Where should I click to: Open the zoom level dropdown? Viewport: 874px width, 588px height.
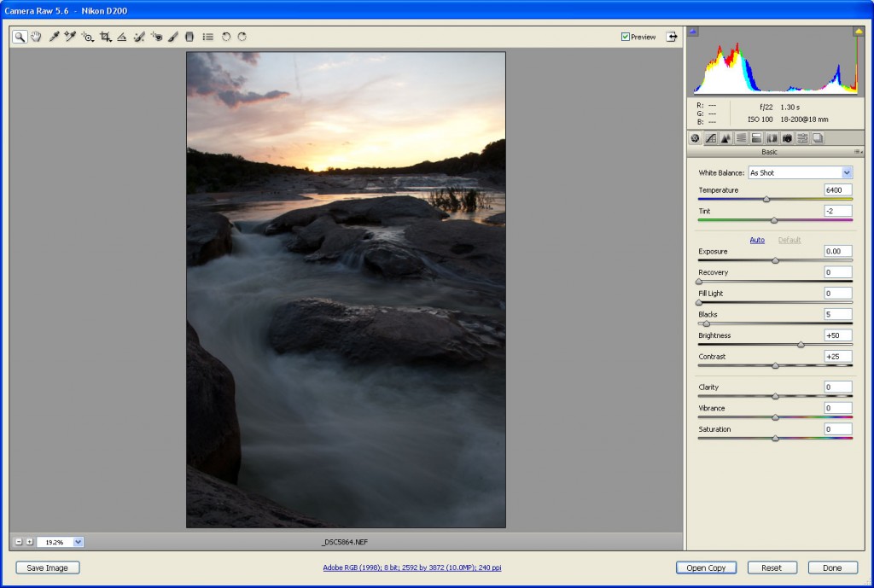78,542
